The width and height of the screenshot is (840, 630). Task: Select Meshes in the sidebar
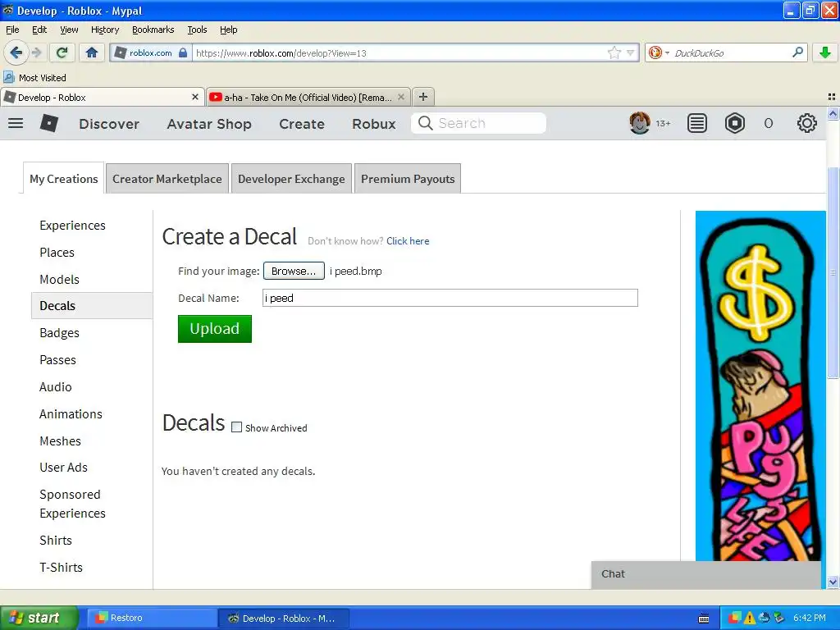point(60,441)
